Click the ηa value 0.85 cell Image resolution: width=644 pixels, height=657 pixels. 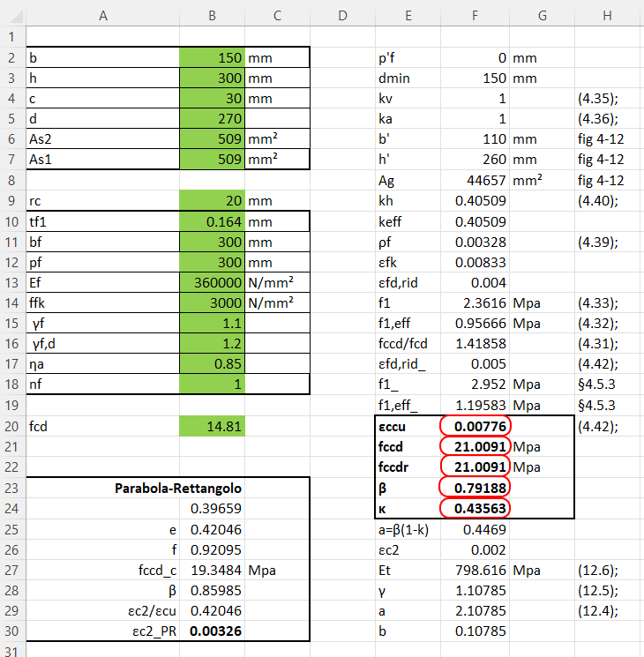pos(212,363)
